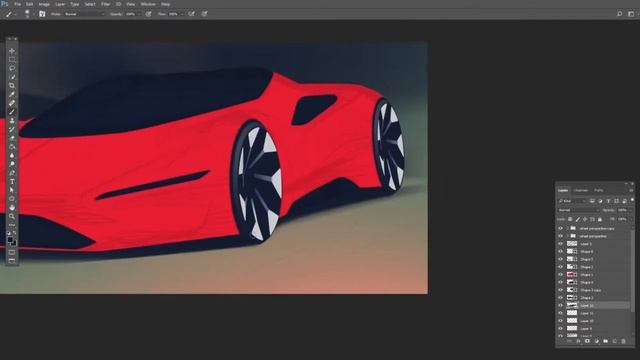
Task: Switch to the Channels tab
Action: pos(581,191)
